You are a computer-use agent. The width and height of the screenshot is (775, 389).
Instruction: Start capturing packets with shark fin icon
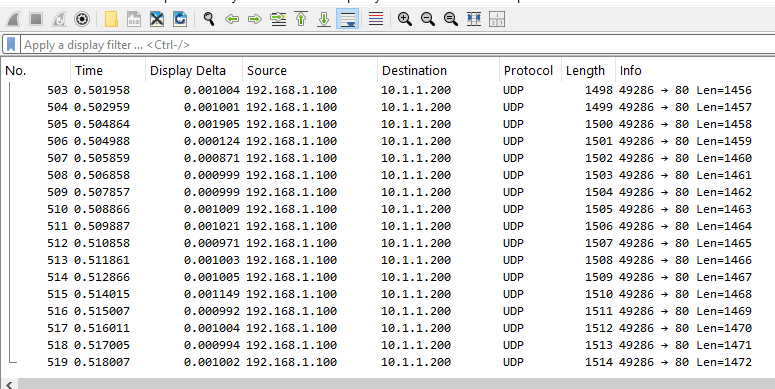12,19
